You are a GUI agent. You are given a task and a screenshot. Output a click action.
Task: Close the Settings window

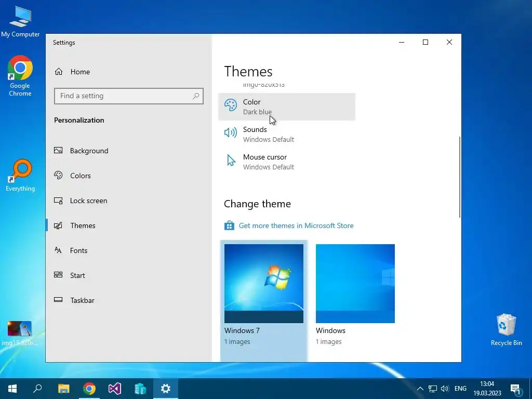click(x=449, y=42)
